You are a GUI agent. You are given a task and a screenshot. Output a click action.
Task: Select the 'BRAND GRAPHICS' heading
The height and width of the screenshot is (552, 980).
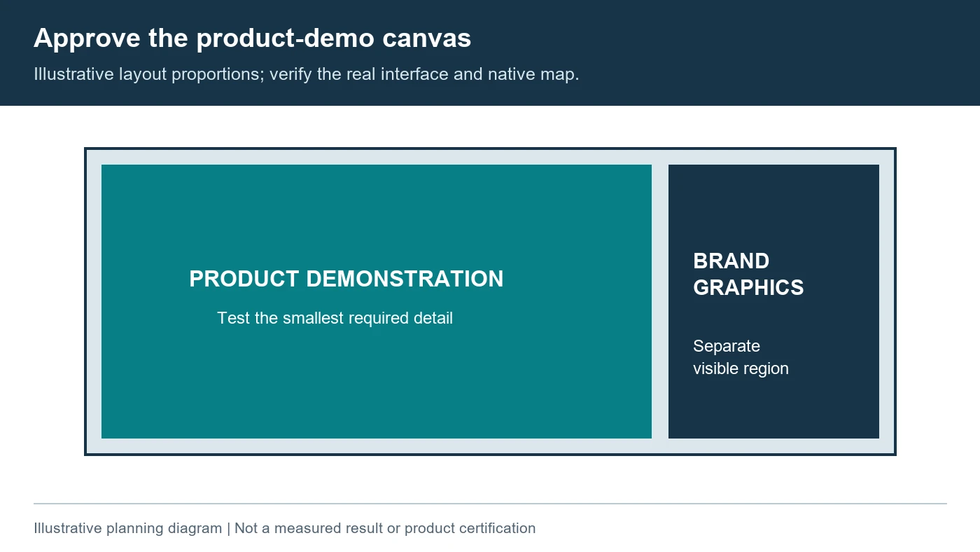748,274
